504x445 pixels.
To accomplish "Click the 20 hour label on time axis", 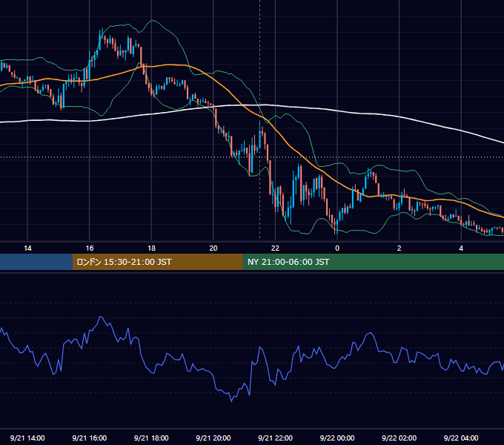I will coord(213,248).
